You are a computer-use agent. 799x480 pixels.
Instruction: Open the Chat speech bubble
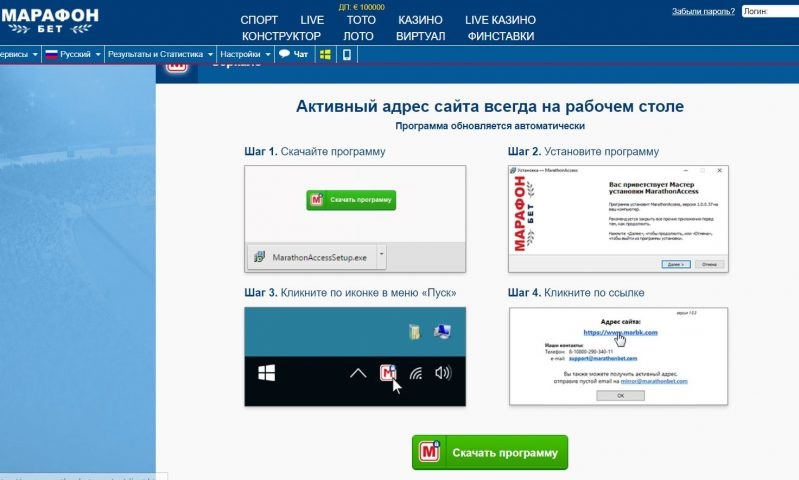point(293,54)
